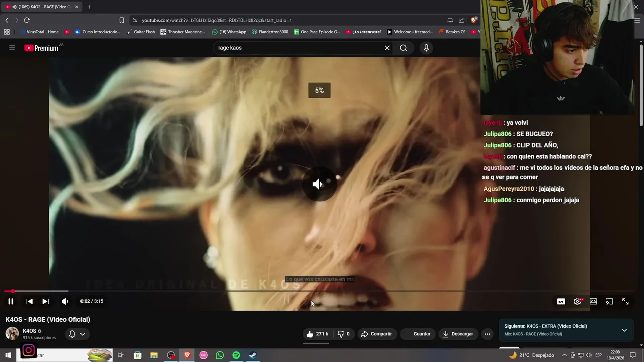Open Guitar Flash bookmark
This screenshot has height=362, width=644.
click(x=141, y=32)
